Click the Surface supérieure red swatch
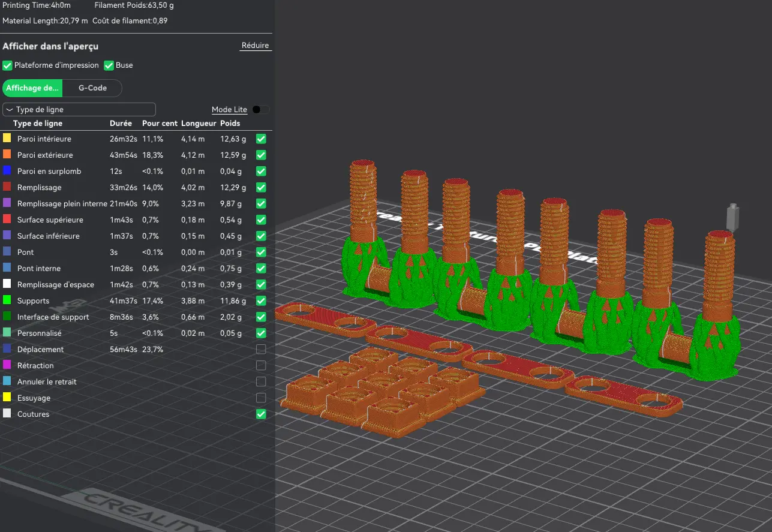This screenshot has height=532, width=772. [7, 220]
